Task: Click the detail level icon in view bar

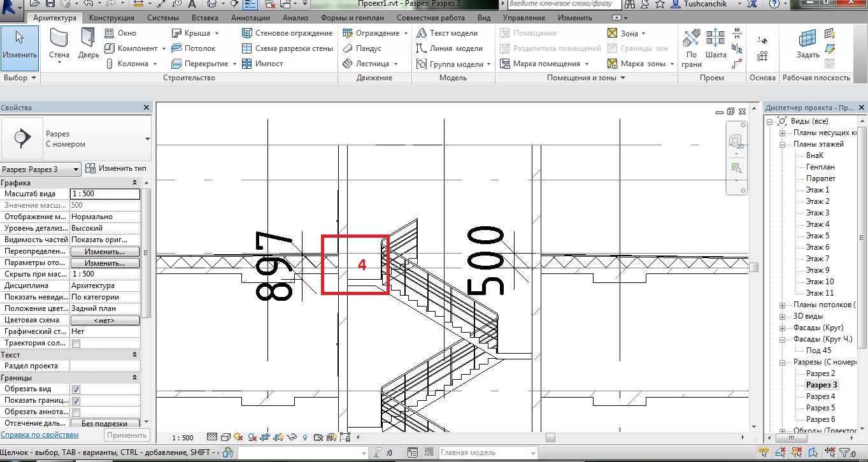Action: coord(212,438)
